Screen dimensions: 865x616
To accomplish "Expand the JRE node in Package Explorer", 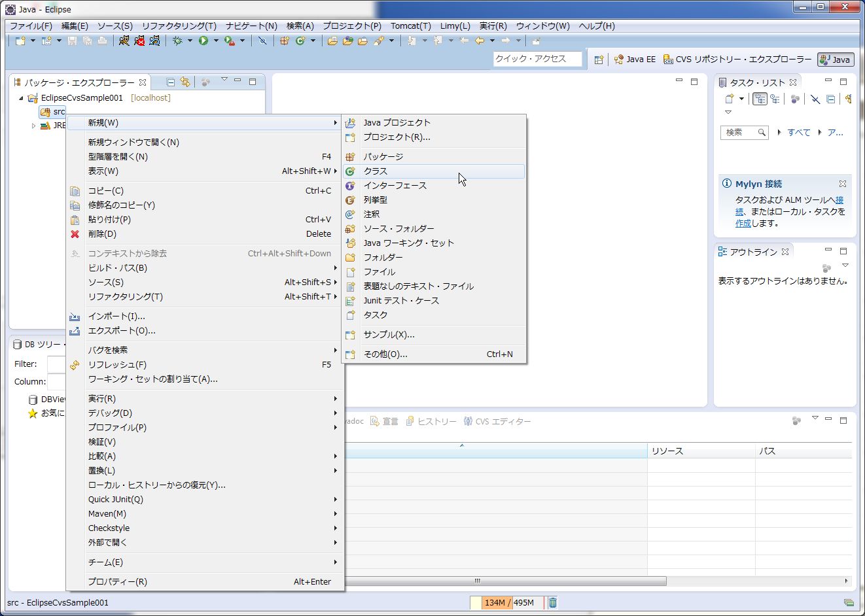I will point(33,126).
